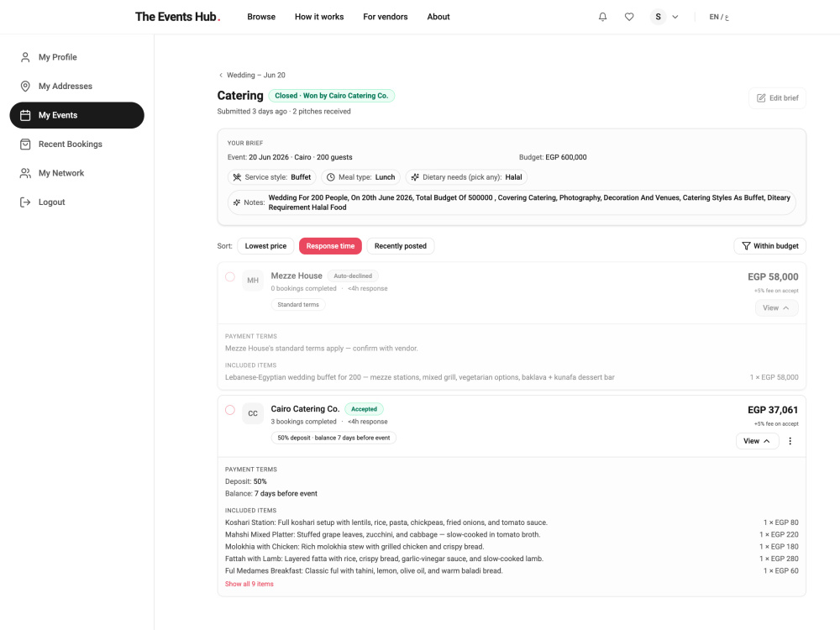Expand the account dropdown chevron
840x630 pixels.
click(x=675, y=17)
